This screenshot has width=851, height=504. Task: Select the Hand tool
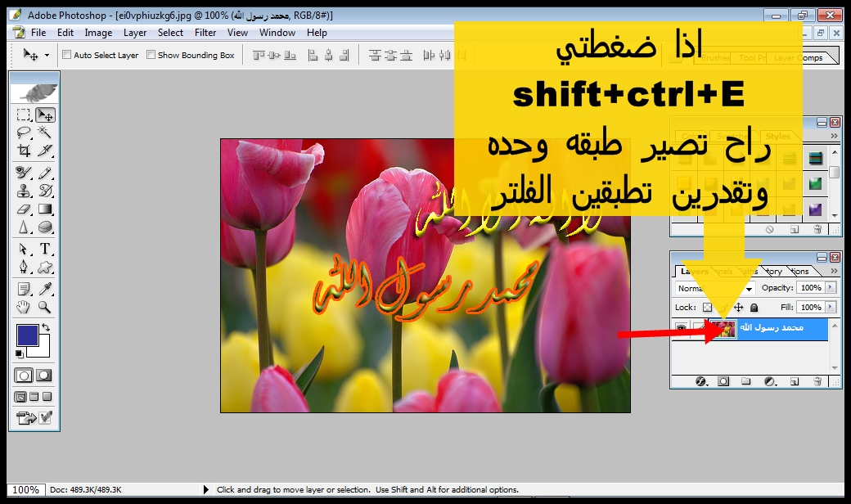coord(24,308)
